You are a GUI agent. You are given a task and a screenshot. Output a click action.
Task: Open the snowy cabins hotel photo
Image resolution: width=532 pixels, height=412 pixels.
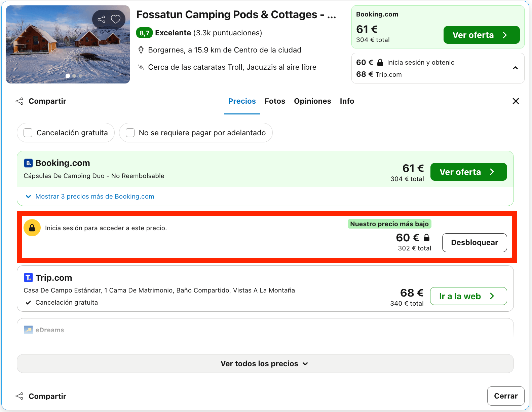point(68,44)
